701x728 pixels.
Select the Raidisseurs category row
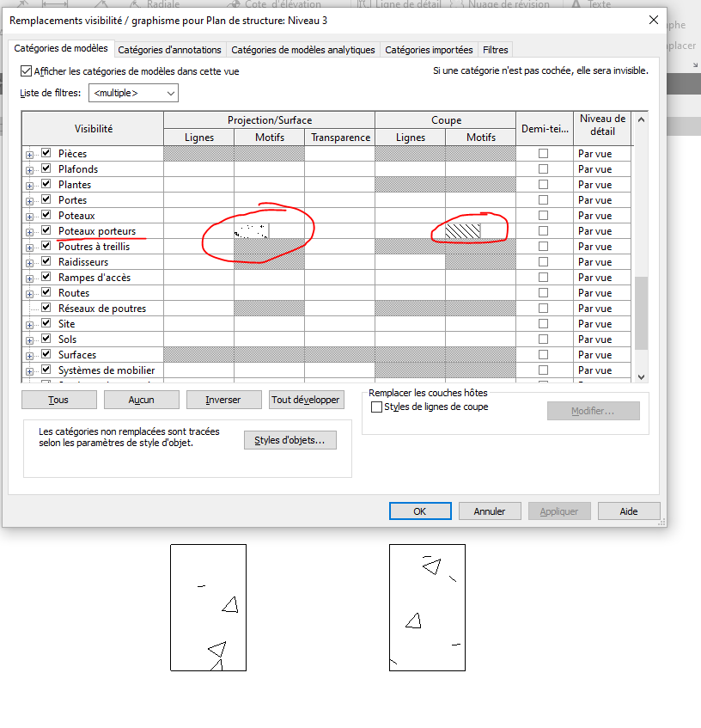pyautogui.click(x=83, y=262)
